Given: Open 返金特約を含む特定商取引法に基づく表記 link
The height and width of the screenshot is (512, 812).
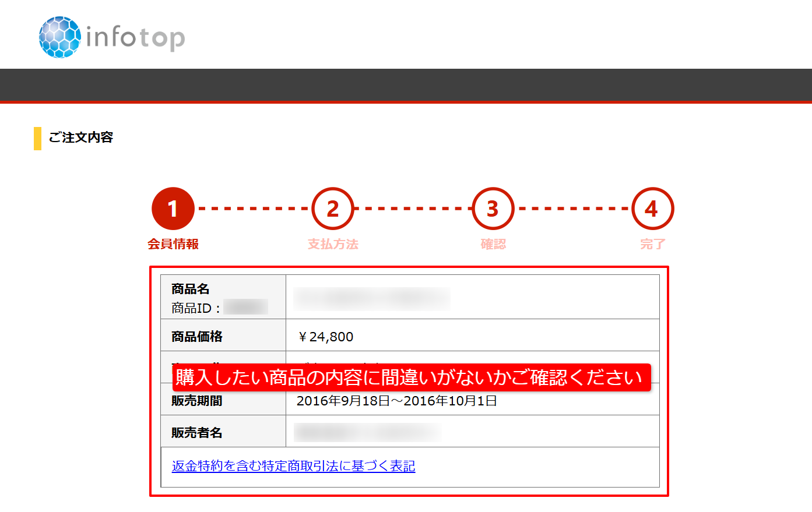Looking at the screenshot, I should 293,466.
